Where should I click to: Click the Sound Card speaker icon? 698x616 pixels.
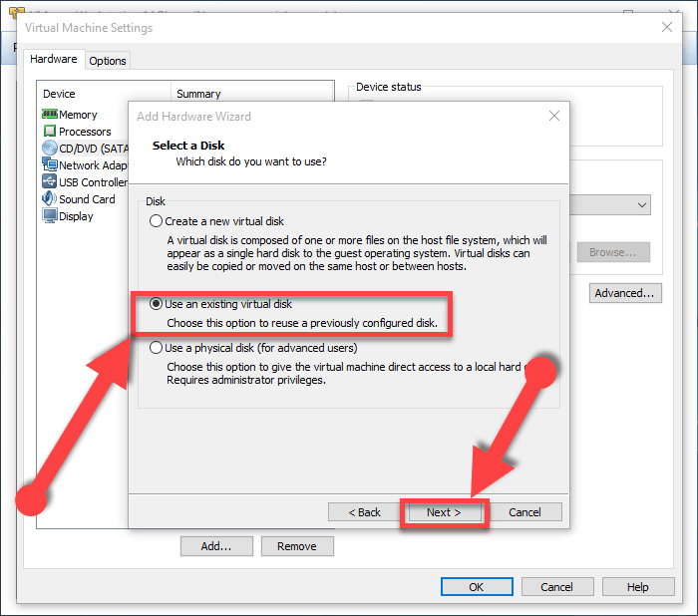pos(50,199)
